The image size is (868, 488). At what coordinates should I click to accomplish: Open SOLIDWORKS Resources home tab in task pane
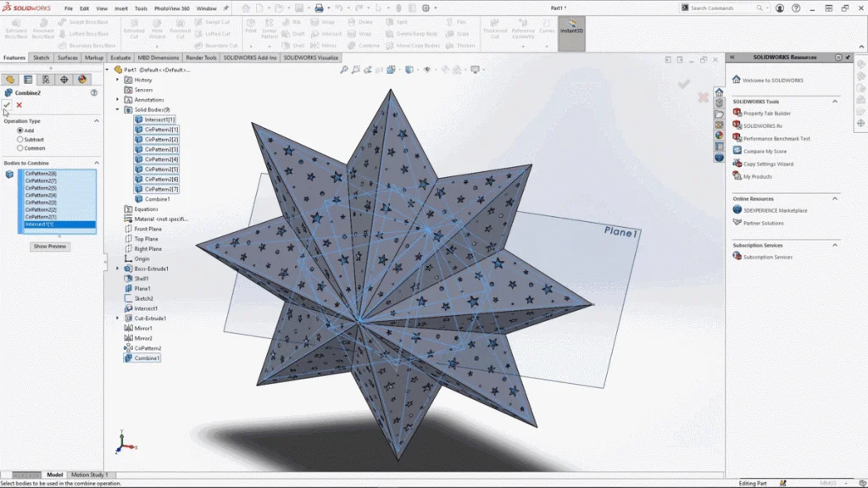pyautogui.click(x=719, y=91)
